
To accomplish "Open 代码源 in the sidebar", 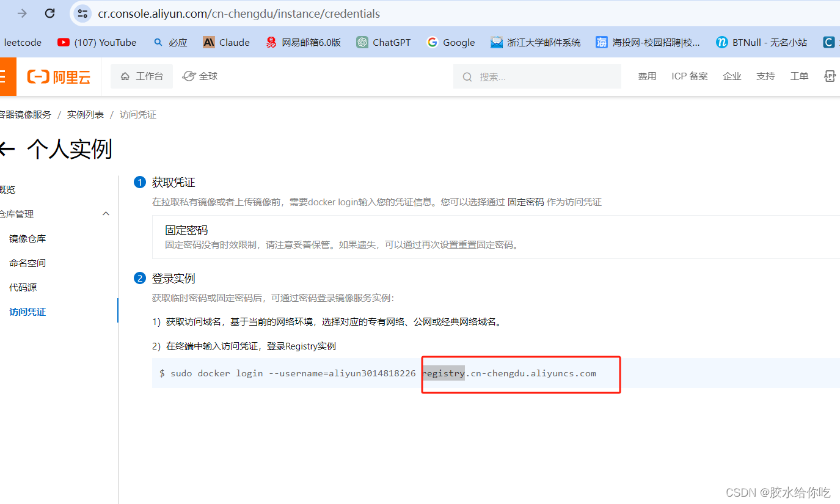I will pos(23,287).
